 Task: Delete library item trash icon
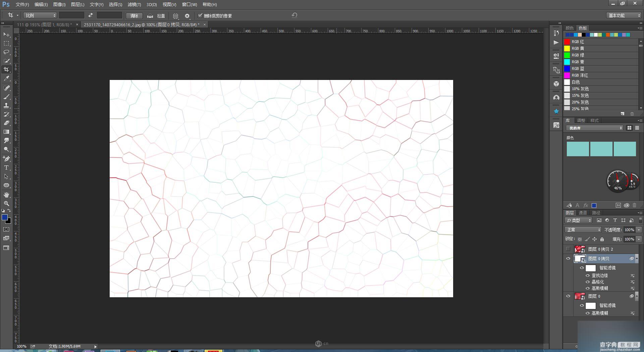coord(634,205)
